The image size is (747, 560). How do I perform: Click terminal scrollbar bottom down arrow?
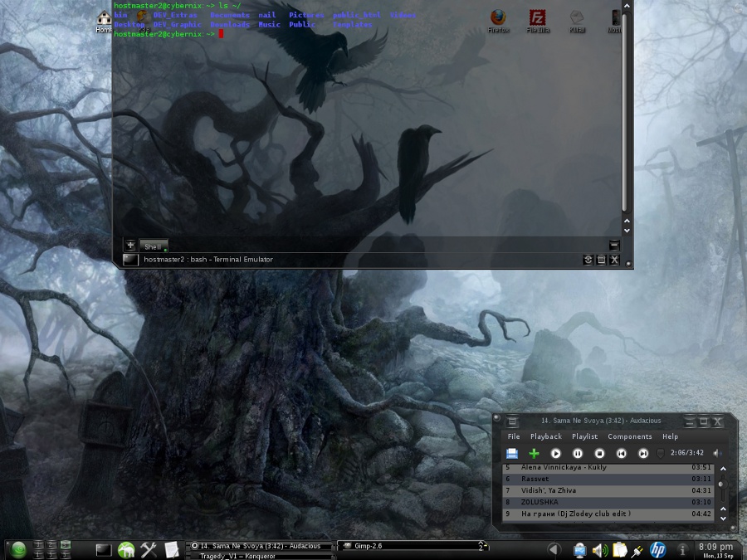point(627,231)
